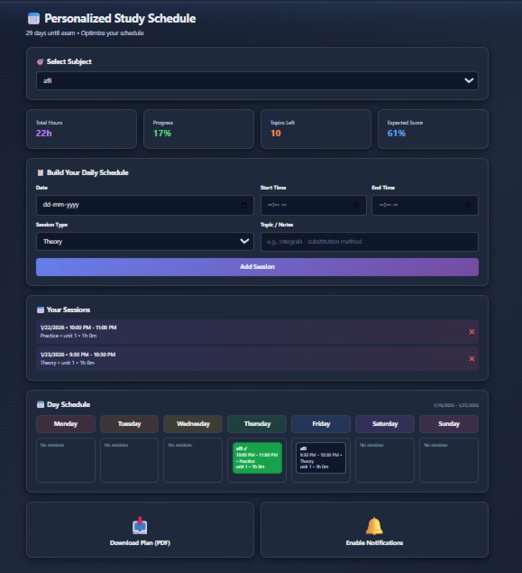Select the 1/22/2026 10:00 PM session row
Image resolution: width=522 pixels, height=573 pixels.
pyautogui.click(x=257, y=331)
